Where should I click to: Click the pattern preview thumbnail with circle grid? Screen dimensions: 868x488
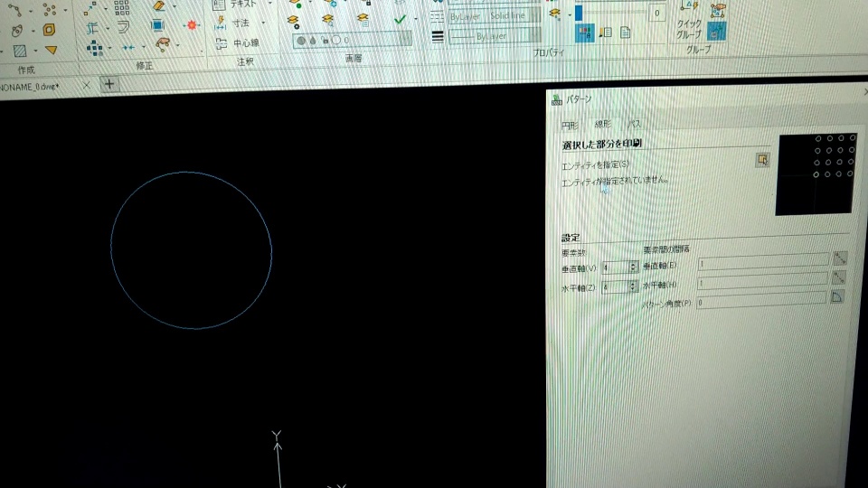coord(816,174)
